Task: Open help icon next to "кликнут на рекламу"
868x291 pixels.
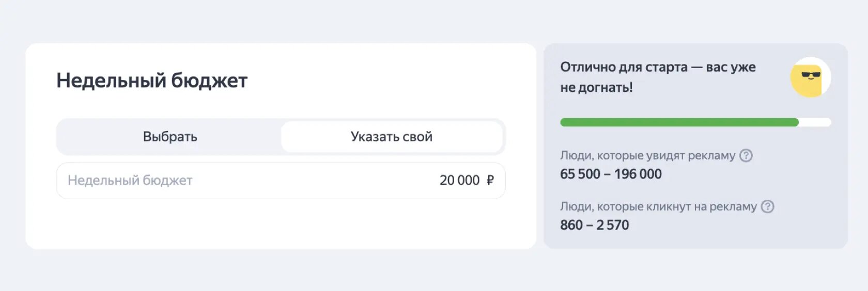Action: click(768, 206)
